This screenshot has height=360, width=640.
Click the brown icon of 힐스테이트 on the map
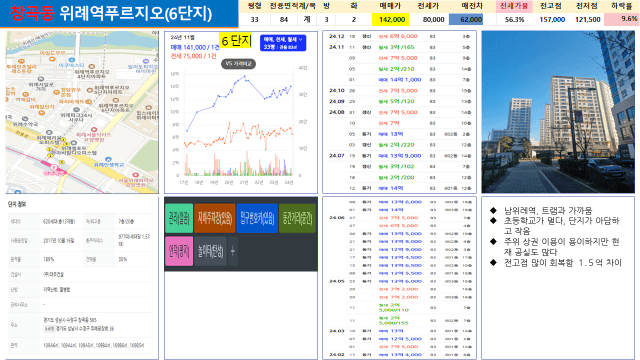(x=148, y=108)
